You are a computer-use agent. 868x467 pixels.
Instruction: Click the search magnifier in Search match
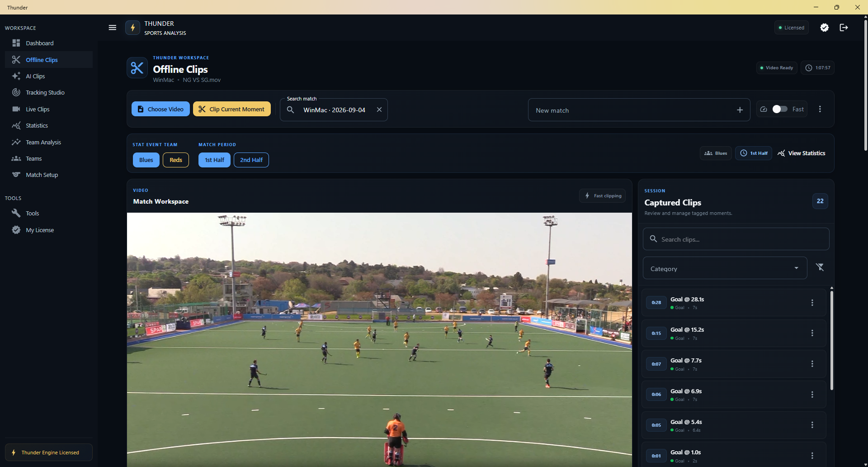pyautogui.click(x=291, y=110)
